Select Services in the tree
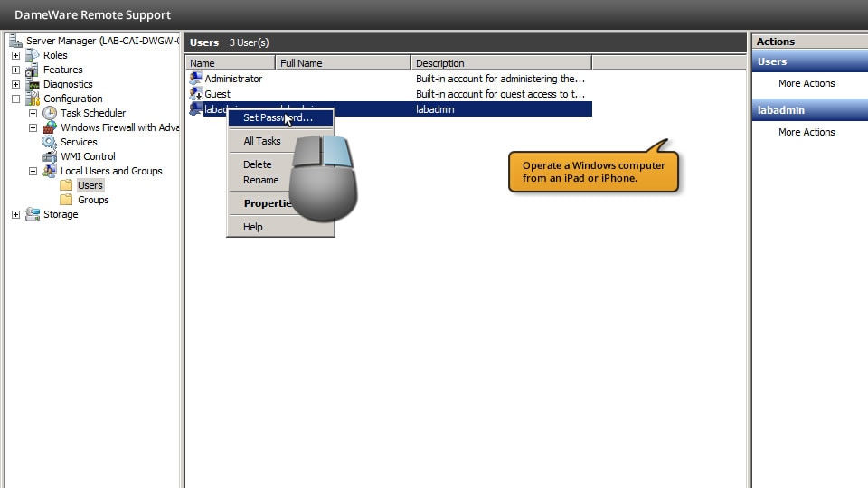Screen dimensions: 868x488 (79, 142)
